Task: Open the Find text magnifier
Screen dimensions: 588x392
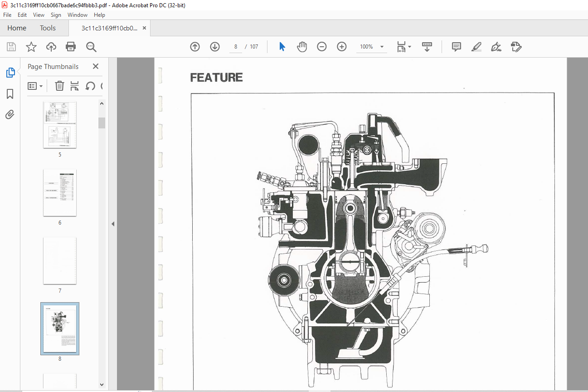Action: [91, 47]
